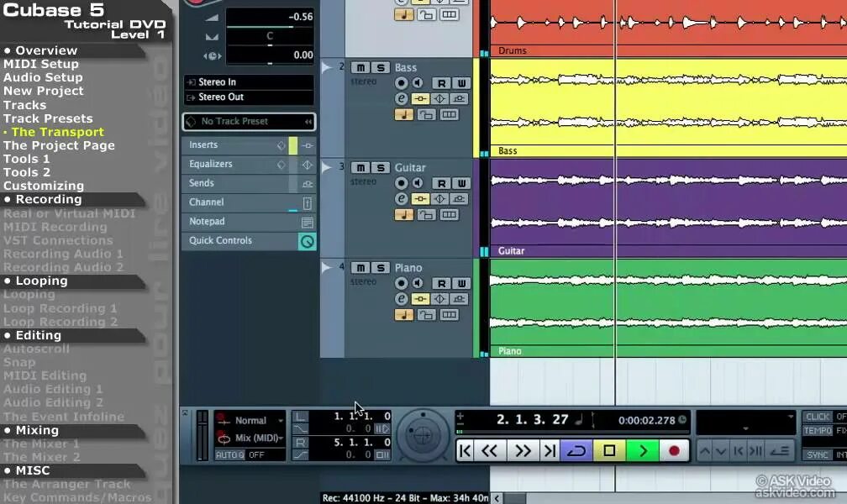Go to next marker in transport

coord(550,450)
